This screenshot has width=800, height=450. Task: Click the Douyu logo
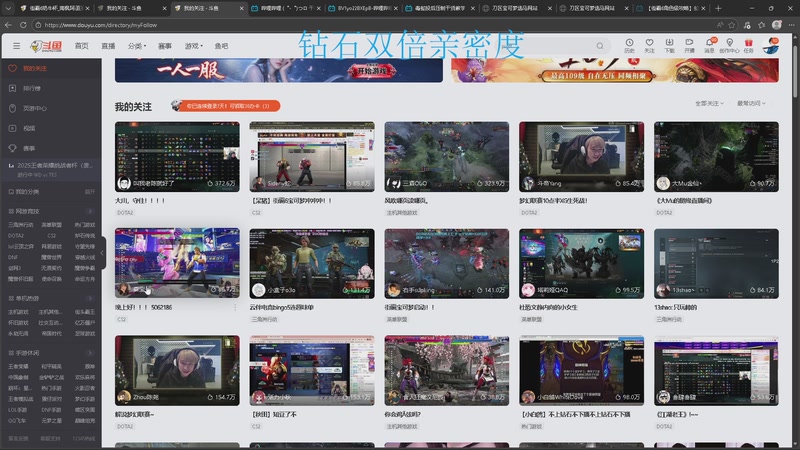(46, 46)
